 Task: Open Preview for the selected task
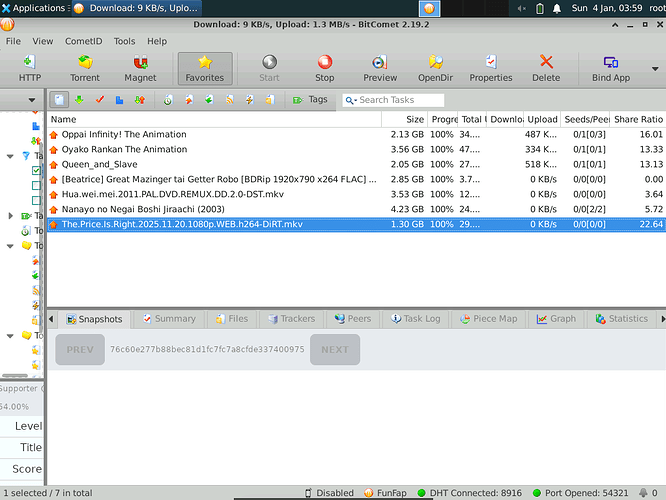pos(380,67)
